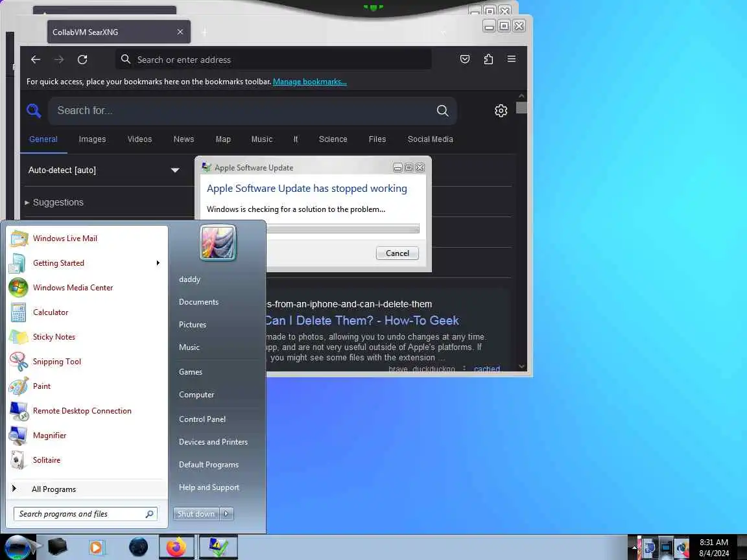
Task: Open SearXNG preferences gear icon
Action: (x=501, y=110)
